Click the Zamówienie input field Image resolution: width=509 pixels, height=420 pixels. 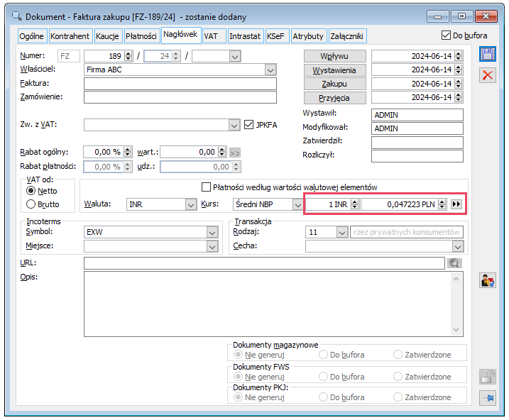[180, 97]
